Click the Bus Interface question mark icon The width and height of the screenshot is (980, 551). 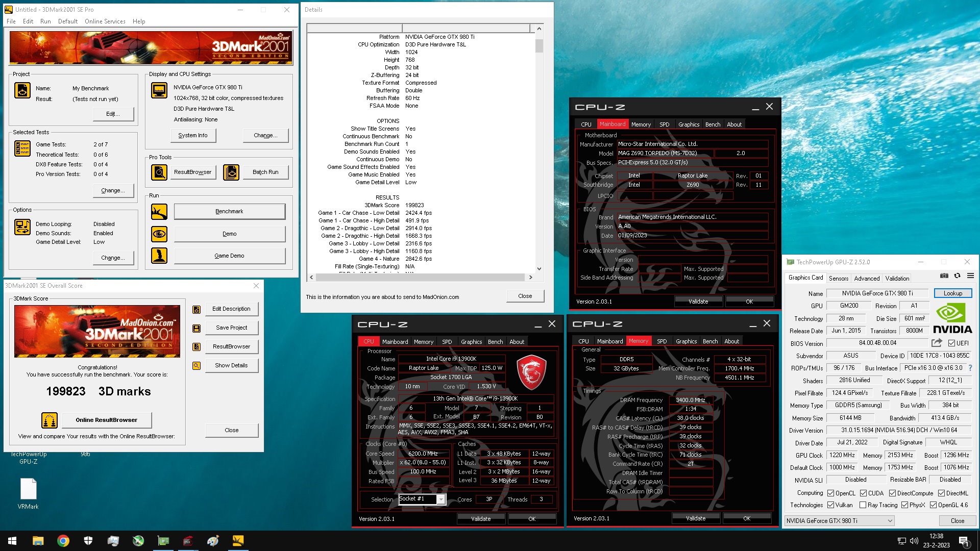coord(970,368)
